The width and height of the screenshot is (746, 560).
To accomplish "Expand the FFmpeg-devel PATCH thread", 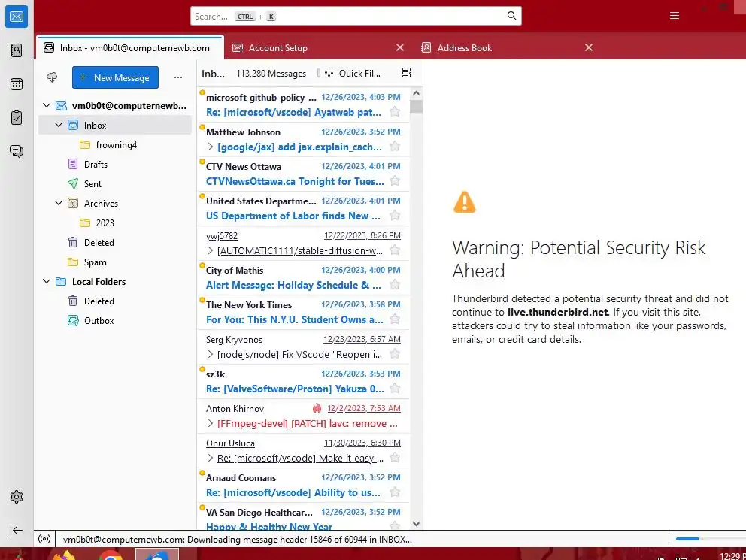I will click(x=211, y=423).
